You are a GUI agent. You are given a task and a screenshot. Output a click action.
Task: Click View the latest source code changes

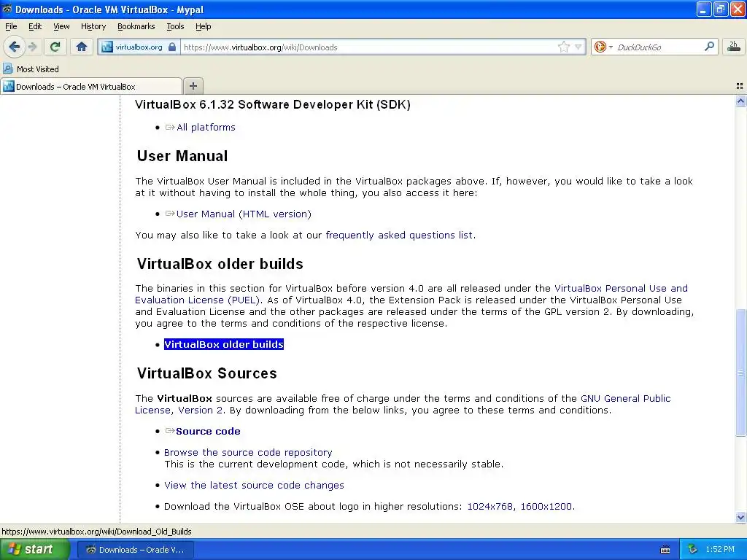pyautogui.click(x=254, y=485)
